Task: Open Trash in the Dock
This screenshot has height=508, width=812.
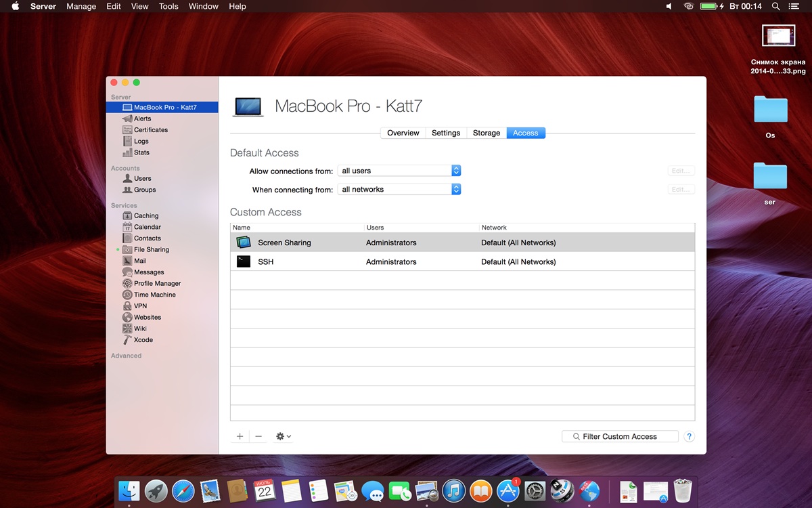Action: tap(683, 491)
